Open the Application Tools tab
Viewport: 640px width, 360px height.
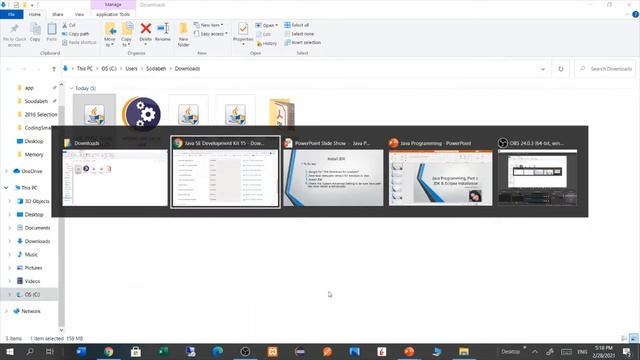click(x=113, y=14)
